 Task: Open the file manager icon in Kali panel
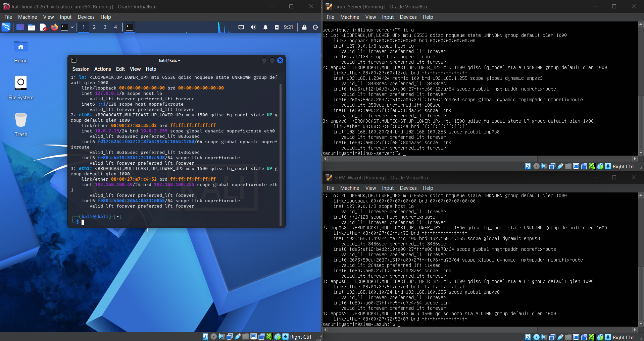point(32,27)
